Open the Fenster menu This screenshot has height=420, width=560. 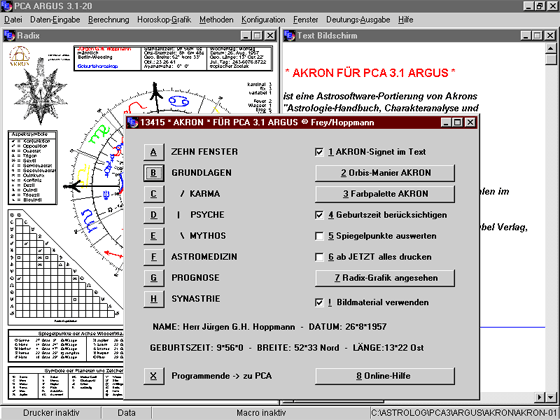click(x=305, y=20)
